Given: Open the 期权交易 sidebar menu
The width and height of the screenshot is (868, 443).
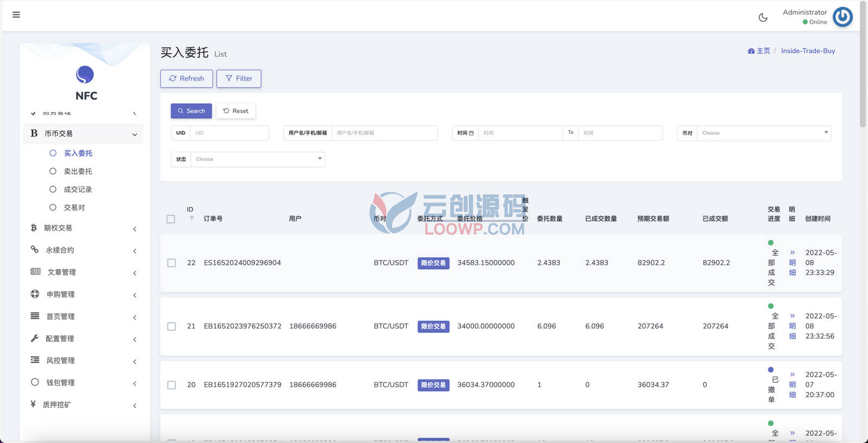Looking at the screenshot, I should click(x=83, y=228).
